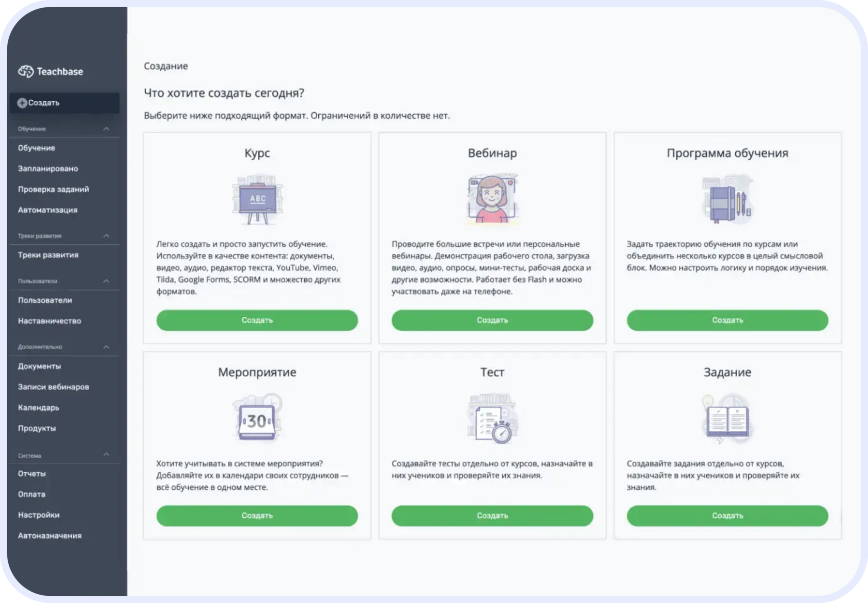
Task: Collapse the Система sidebar section
Action: click(x=106, y=455)
